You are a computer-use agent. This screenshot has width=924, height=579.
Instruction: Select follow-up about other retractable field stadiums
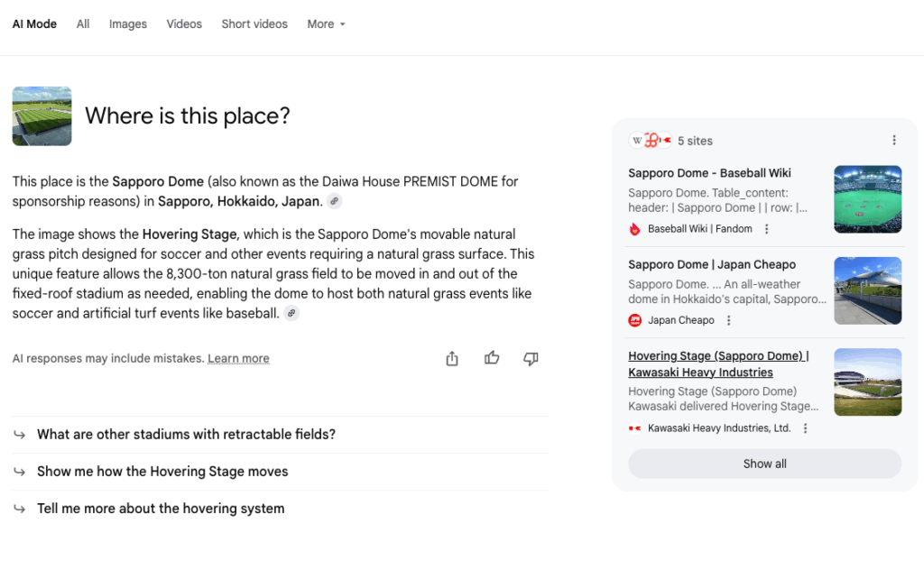[x=186, y=435]
